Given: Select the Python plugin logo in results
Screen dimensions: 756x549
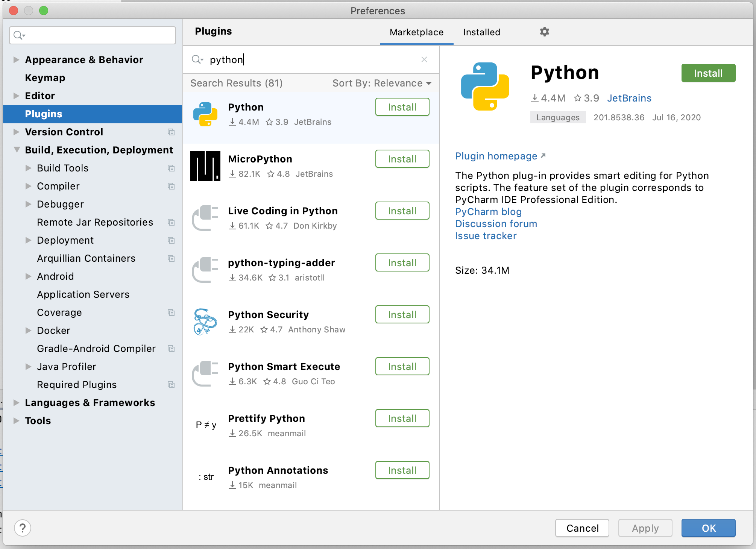Looking at the screenshot, I should coord(205,114).
